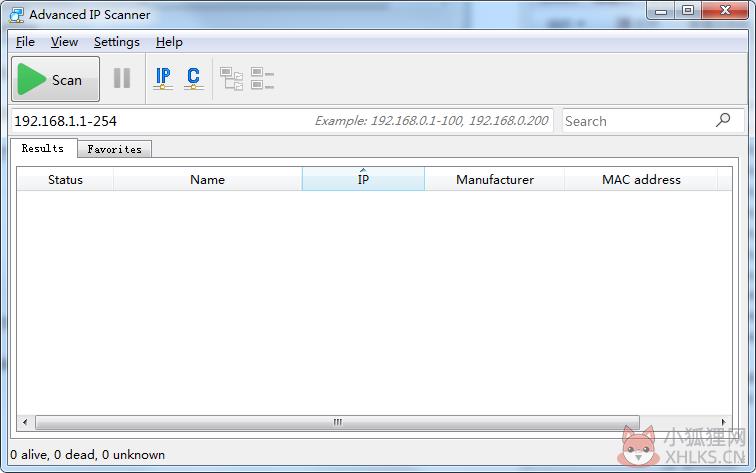Switch to the Favorites tab
This screenshot has width=756, height=473.
click(115, 149)
